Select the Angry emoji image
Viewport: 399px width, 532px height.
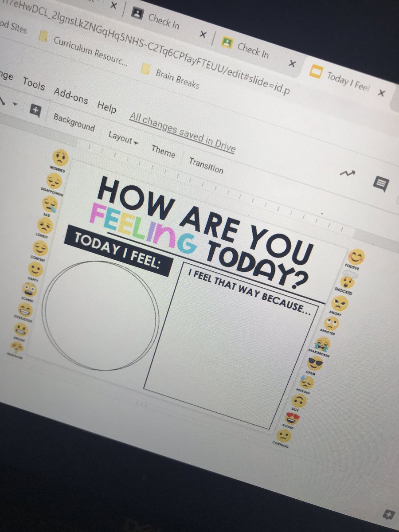coord(340,304)
